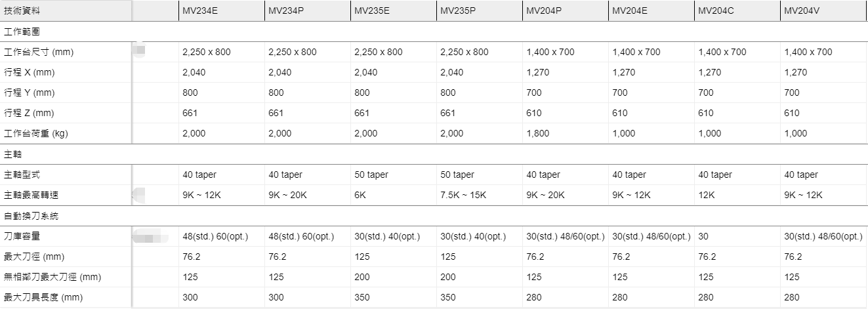Click the 工作台尺寸 (mm) row label
This screenshot has width=868, height=309.
[39, 52]
